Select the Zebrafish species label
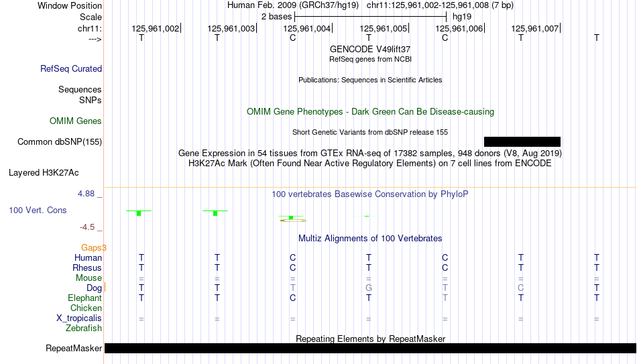The width and height of the screenshot is (637, 364). [x=84, y=328]
